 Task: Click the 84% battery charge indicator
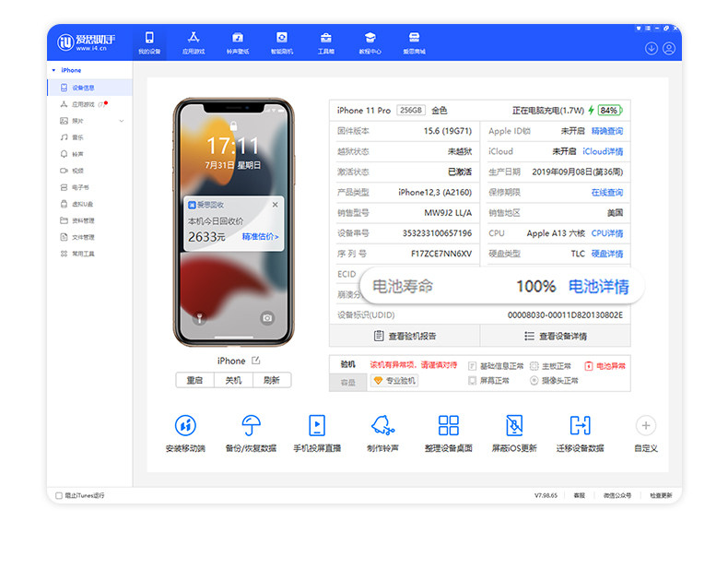point(610,110)
